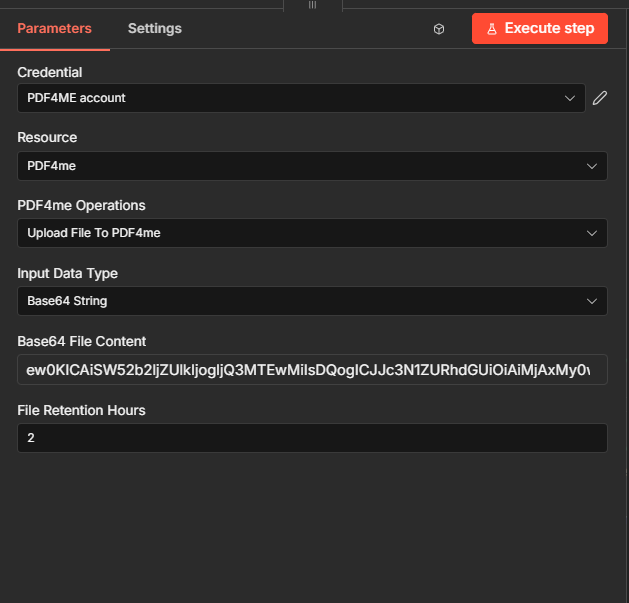This screenshot has height=603, width=629.
Task: Click the drag handle at the panel top
Action: pyautogui.click(x=312, y=5)
